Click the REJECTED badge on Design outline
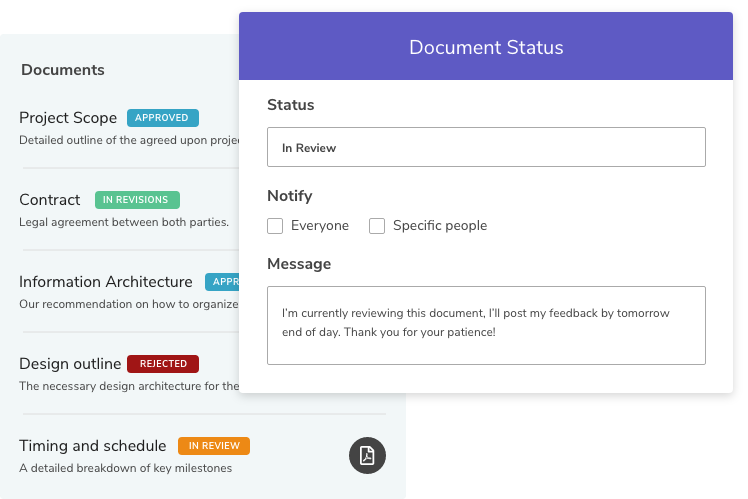748x499 pixels. tap(163, 364)
